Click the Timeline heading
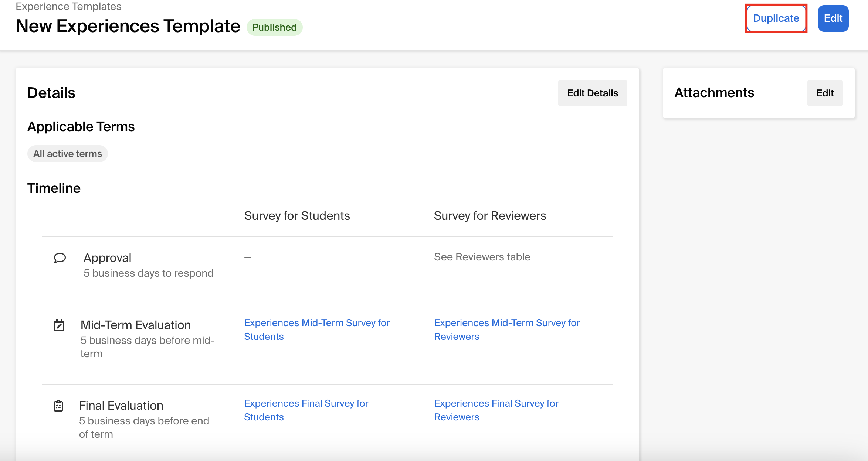This screenshot has height=461, width=868. [x=54, y=188]
